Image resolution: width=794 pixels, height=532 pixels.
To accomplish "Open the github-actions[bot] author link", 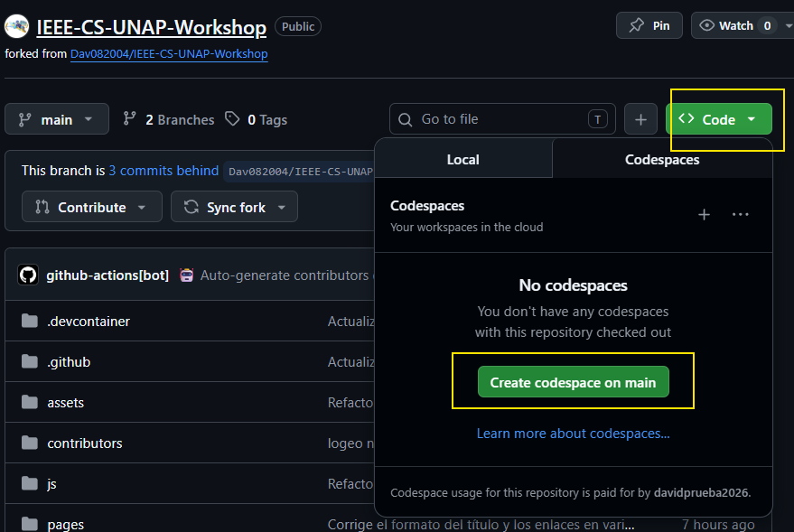I will 107,275.
